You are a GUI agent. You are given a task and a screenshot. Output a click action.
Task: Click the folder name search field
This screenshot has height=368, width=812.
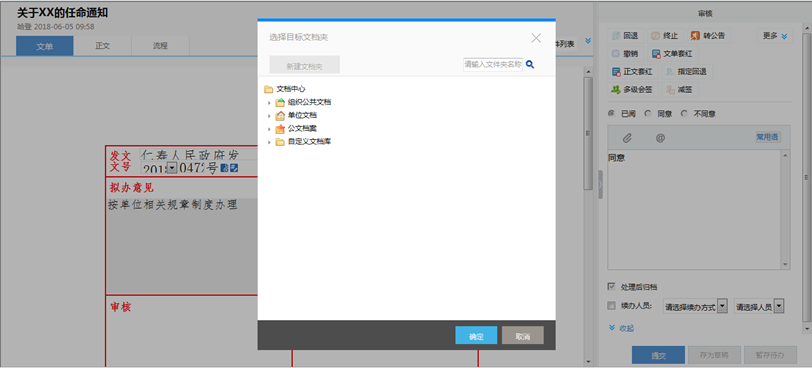click(492, 64)
